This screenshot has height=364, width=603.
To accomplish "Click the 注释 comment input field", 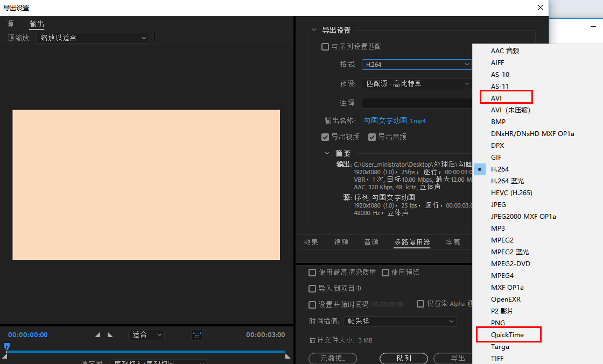I will [x=417, y=103].
